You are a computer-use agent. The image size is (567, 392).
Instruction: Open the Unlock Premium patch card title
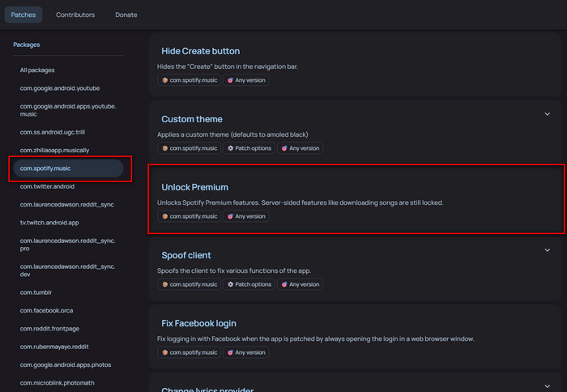[194, 187]
